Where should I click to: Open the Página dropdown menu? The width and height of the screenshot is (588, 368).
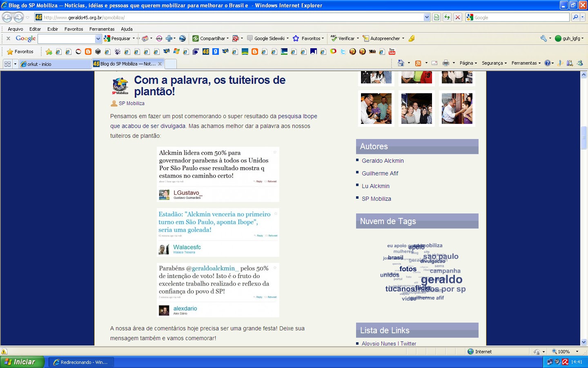pyautogui.click(x=468, y=63)
